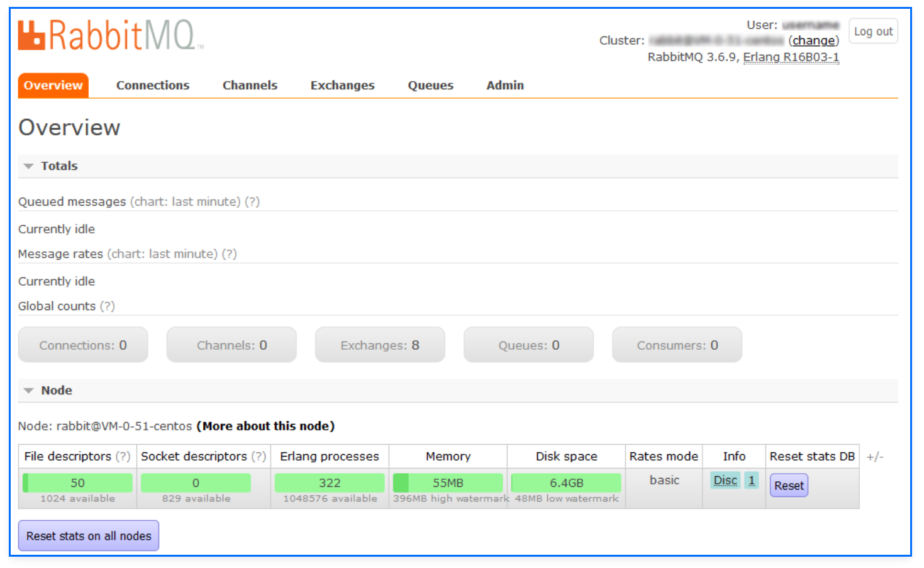This screenshot has height=568, width=924.
Task: Show help for Global counts
Action: [x=108, y=306]
